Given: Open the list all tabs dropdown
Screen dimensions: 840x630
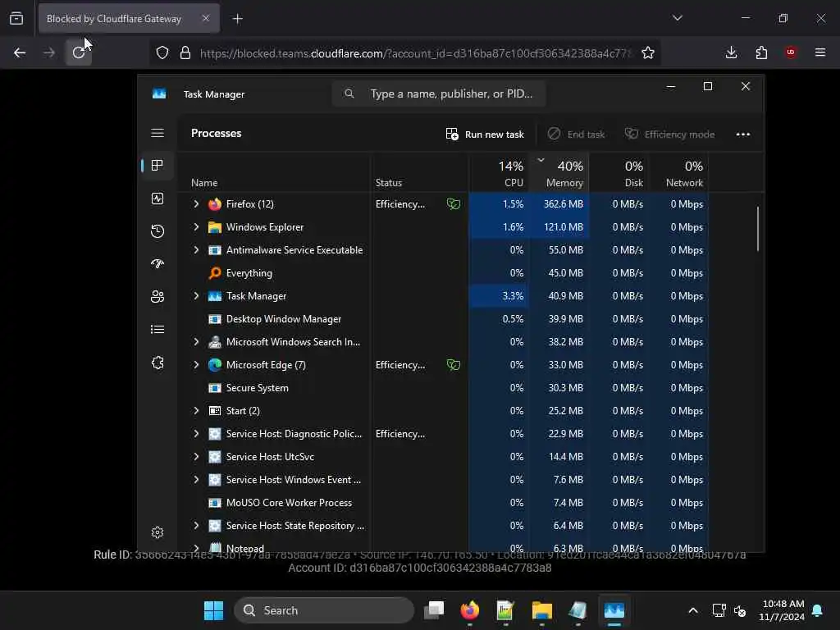Looking at the screenshot, I should tap(678, 18).
